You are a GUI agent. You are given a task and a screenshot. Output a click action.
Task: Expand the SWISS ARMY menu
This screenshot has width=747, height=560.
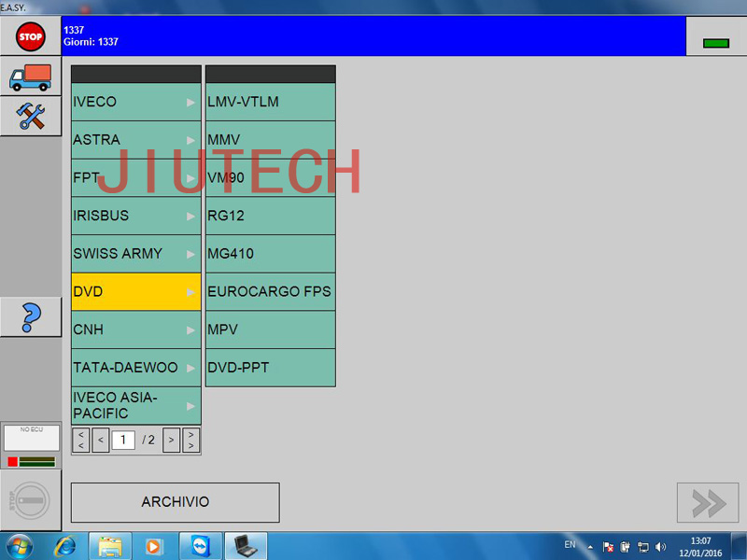tap(136, 254)
